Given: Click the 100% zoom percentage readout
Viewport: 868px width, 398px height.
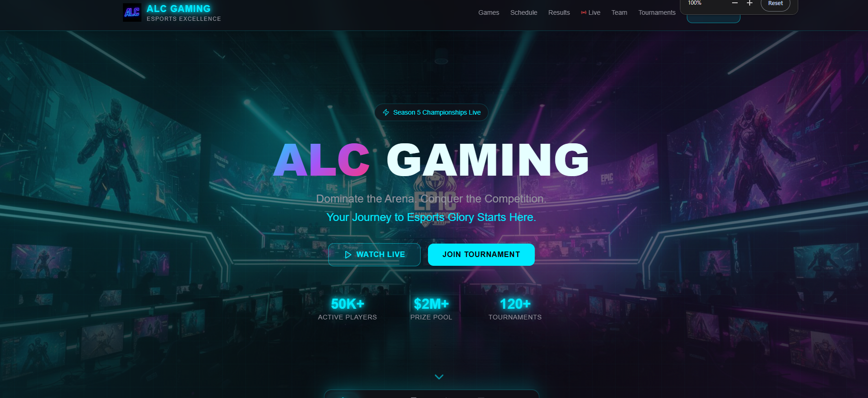Looking at the screenshot, I should tap(694, 3).
